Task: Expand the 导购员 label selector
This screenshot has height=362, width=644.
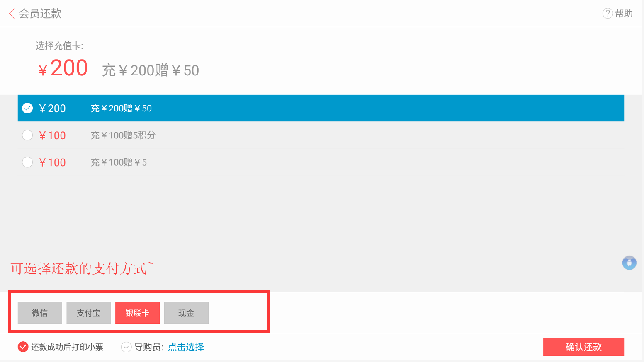Action: [148, 347]
